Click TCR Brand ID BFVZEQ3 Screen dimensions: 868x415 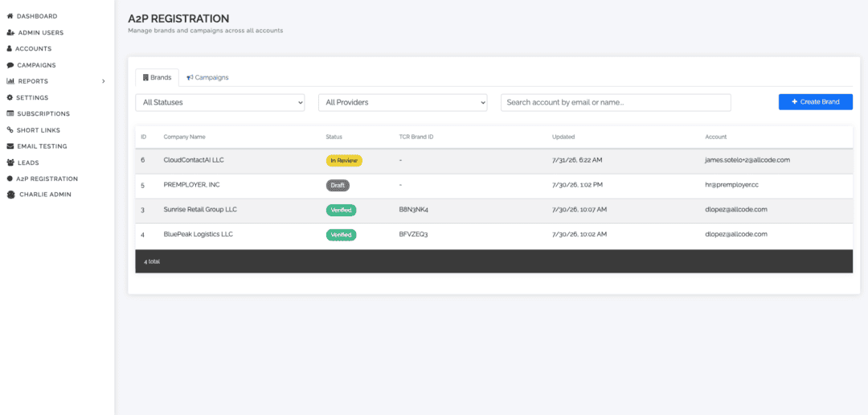pyautogui.click(x=413, y=234)
